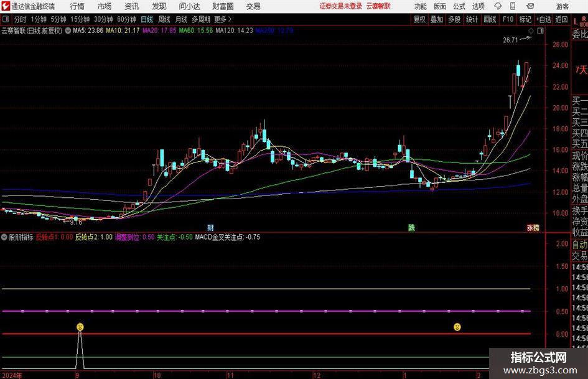The width and height of the screenshot is (588, 379).
Task: Click the MA20: 17.85 value label
Action: tap(159, 30)
